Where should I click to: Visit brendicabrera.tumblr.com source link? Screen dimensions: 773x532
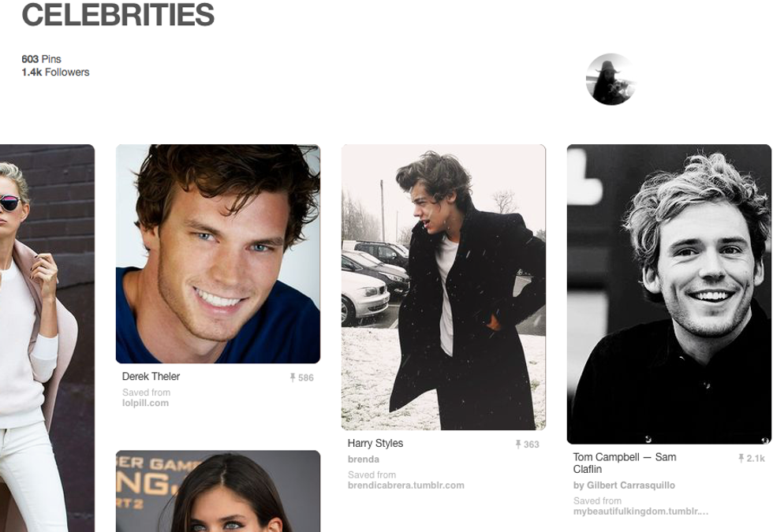point(405,485)
